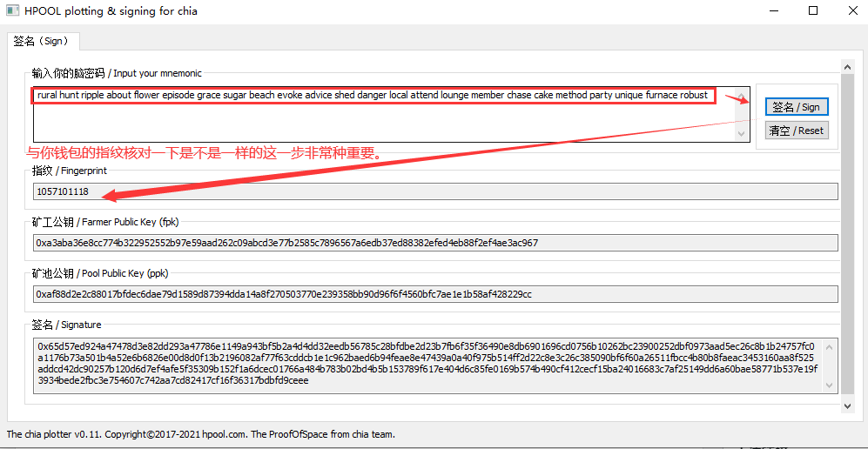Screen dimensions: 868x449
Task: Click the HPOOL app icon in title bar
Action: (x=11, y=11)
